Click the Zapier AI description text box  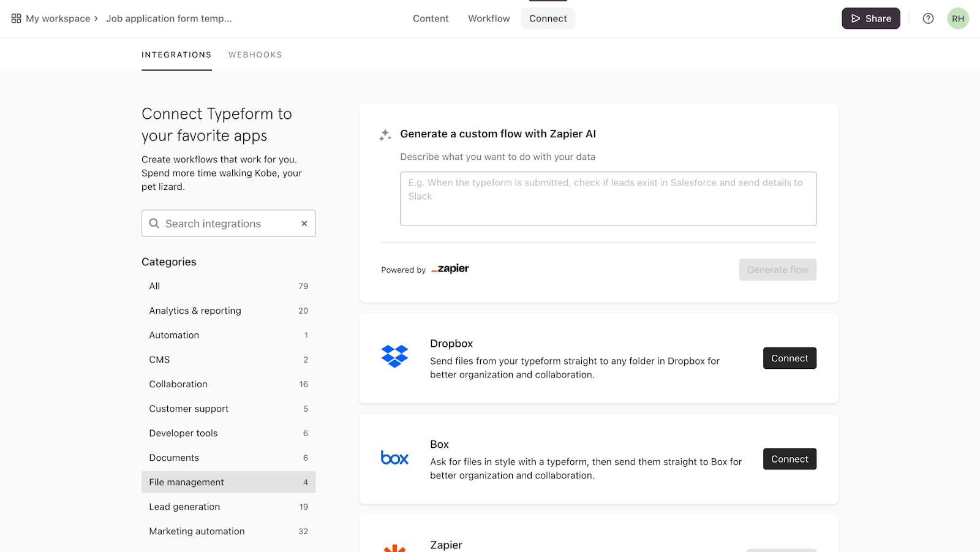[x=608, y=198]
